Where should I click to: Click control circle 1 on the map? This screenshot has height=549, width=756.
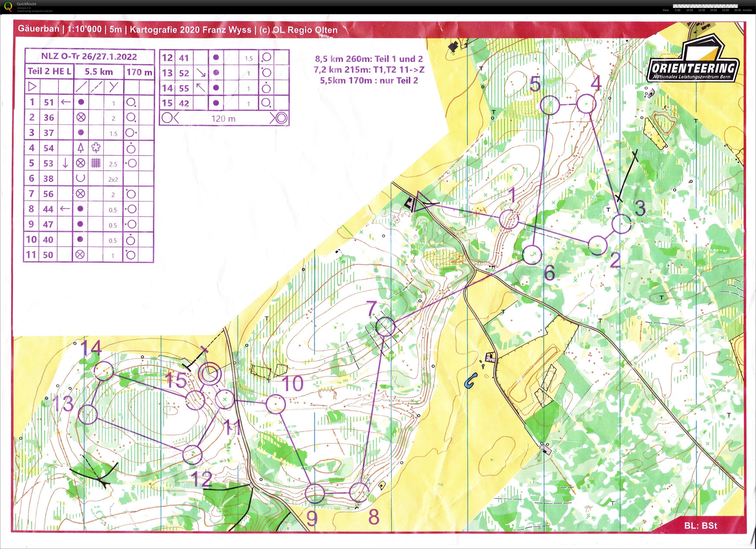509,219
